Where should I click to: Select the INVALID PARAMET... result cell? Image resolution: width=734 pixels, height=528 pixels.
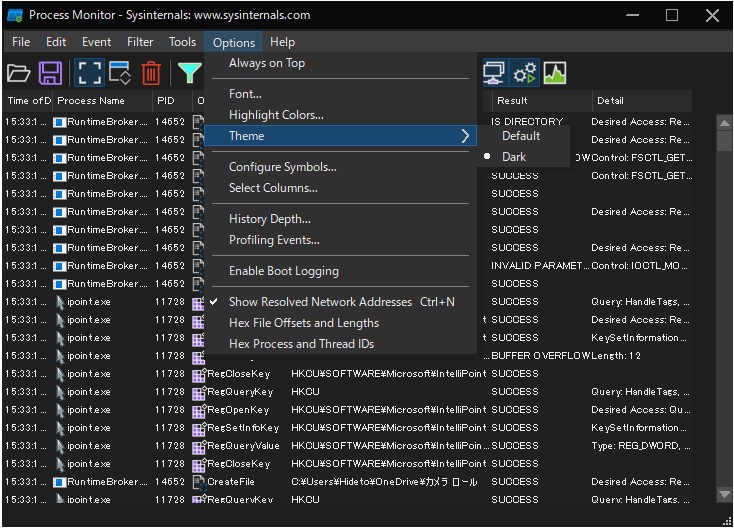coord(540,266)
